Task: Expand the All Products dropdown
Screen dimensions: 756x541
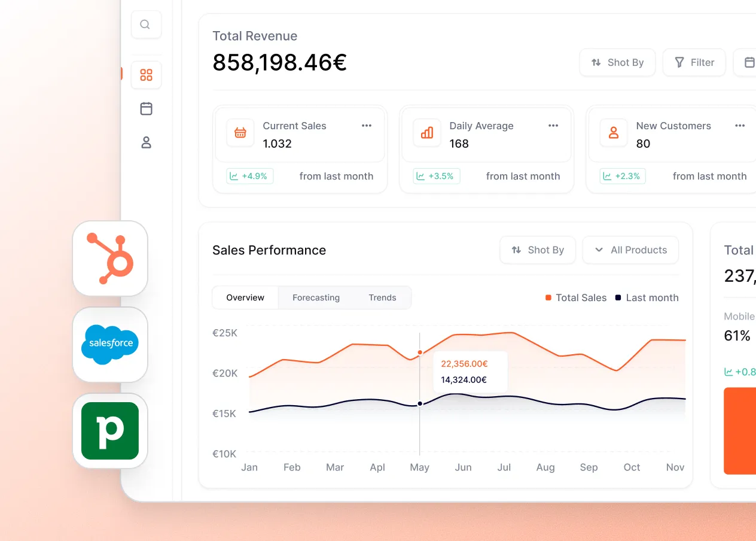Action: (630, 250)
